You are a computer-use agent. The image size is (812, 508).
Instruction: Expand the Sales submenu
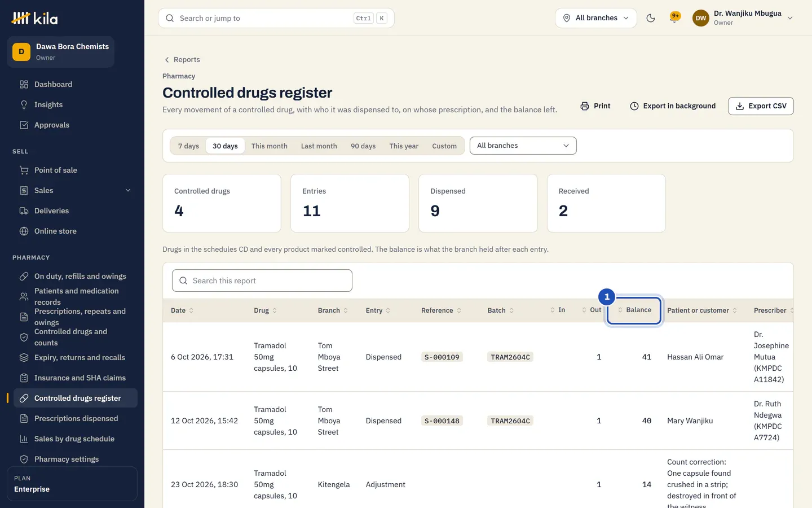click(x=128, y=190)
